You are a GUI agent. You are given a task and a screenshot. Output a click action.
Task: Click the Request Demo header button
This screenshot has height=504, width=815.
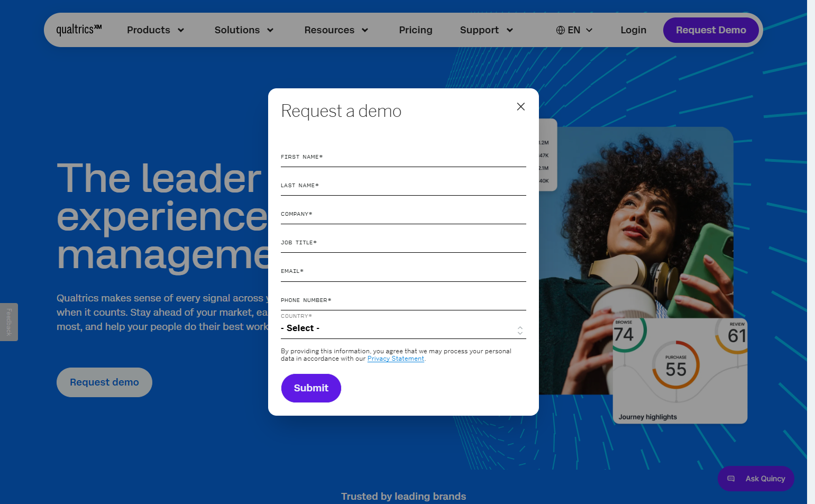(x=711, y=30)
